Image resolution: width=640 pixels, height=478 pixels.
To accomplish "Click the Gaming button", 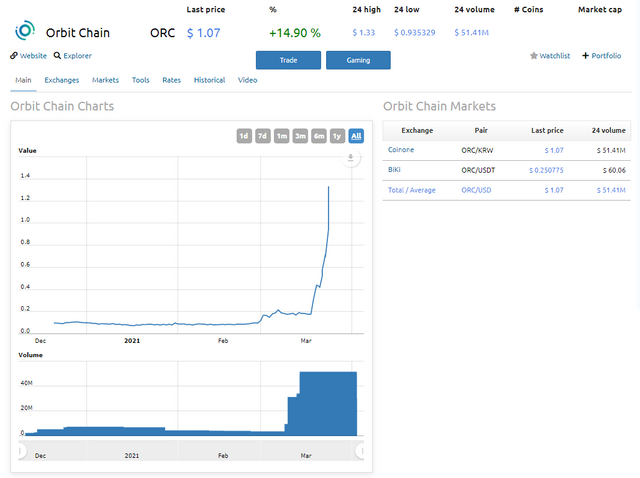I will click(x=358, y=60).
